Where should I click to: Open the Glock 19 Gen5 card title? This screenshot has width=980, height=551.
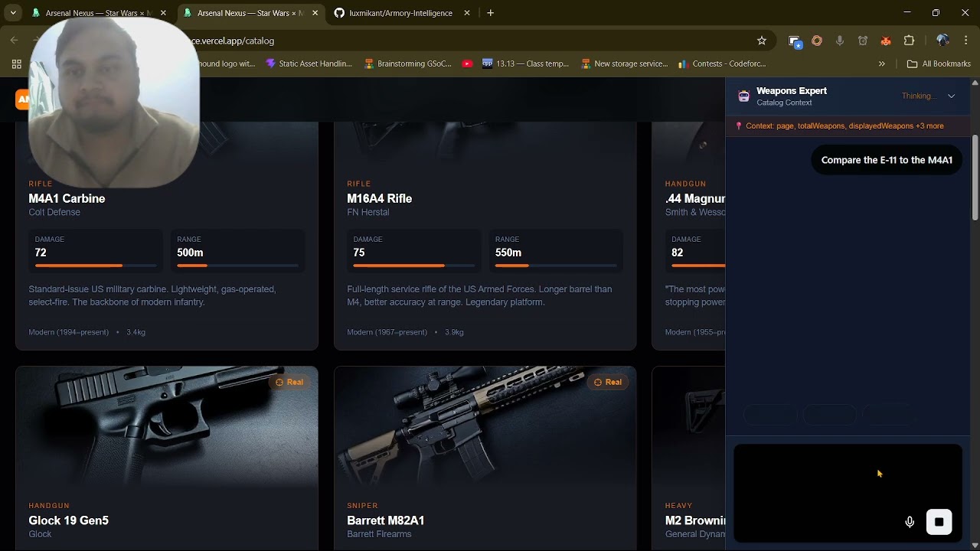pyautogui.click(x=68, y=520)
